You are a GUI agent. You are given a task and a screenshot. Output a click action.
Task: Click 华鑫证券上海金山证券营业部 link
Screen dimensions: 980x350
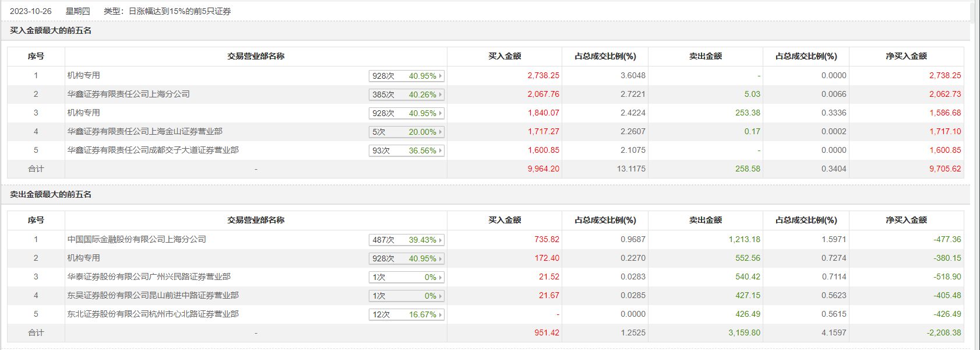[x=144, y=131]
